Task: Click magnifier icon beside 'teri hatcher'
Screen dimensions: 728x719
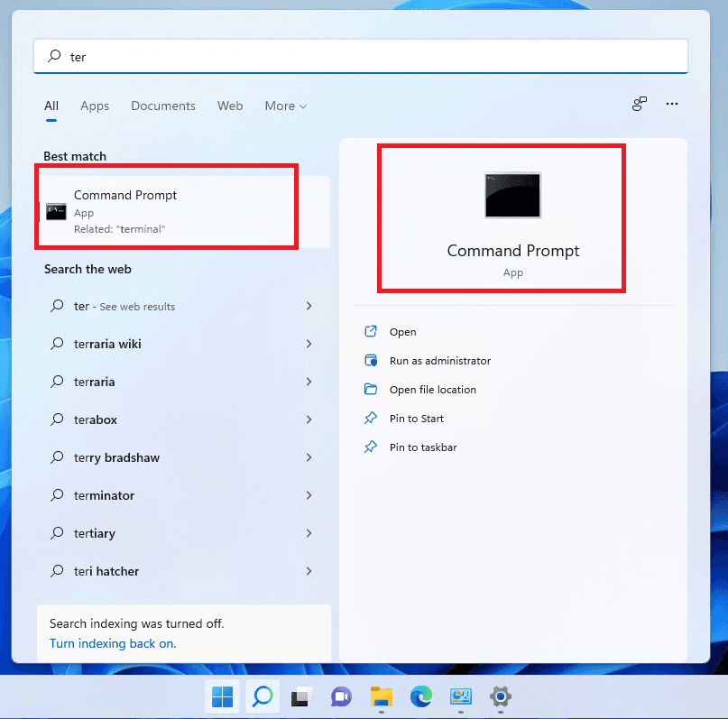Action: (x=57, y=571)
